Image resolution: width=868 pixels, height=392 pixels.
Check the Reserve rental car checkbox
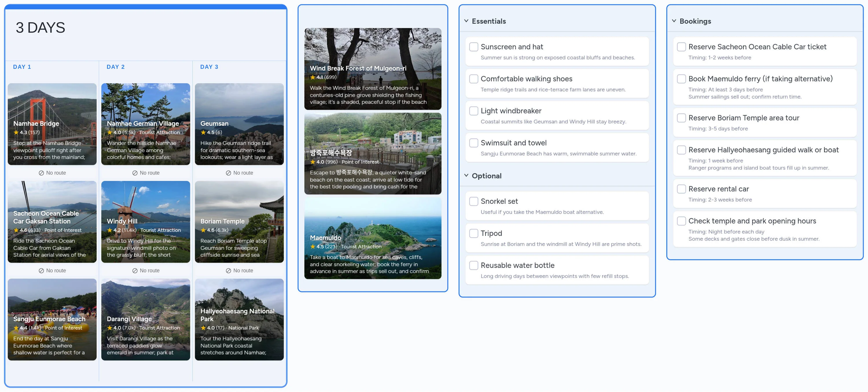pyautogui.click(x=681, y=189)
